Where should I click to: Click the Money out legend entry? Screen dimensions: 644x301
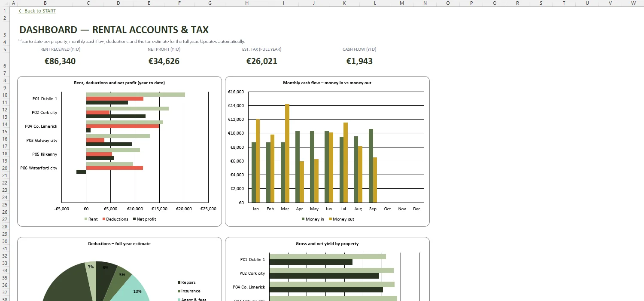pyautogui.click(x=342, y=219)
